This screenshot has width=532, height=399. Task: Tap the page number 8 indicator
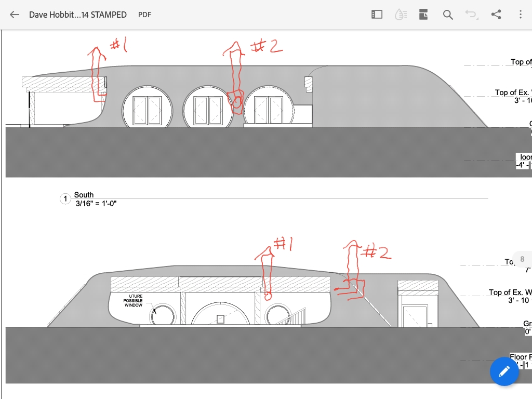(x=522, y=259)
